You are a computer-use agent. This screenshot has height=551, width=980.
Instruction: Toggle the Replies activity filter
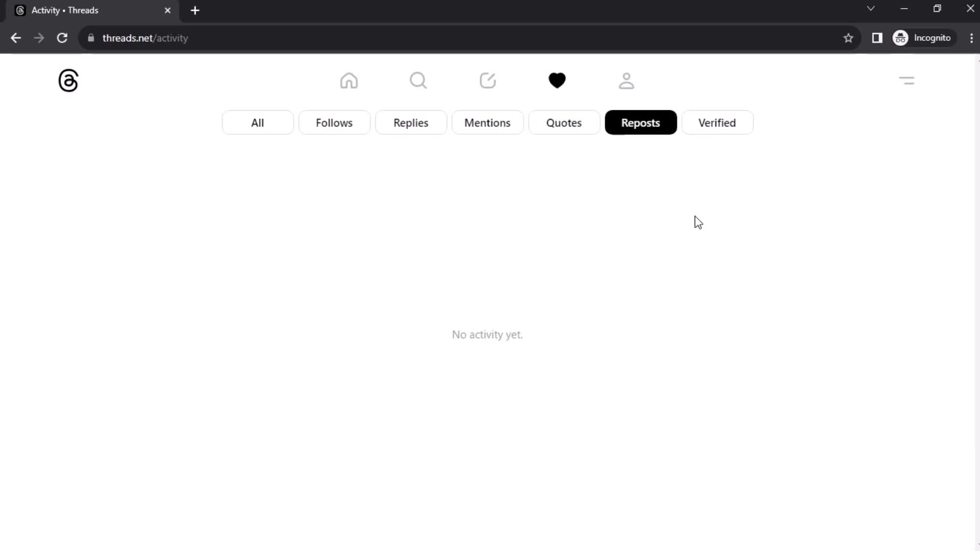pyautogui.click(x=411, y=122)
